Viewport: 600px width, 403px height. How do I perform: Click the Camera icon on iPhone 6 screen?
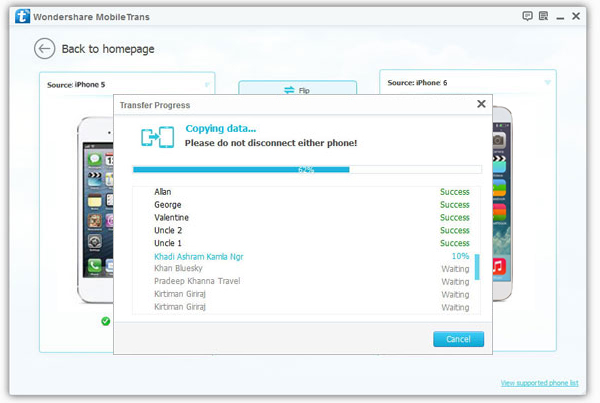(499, 140)
